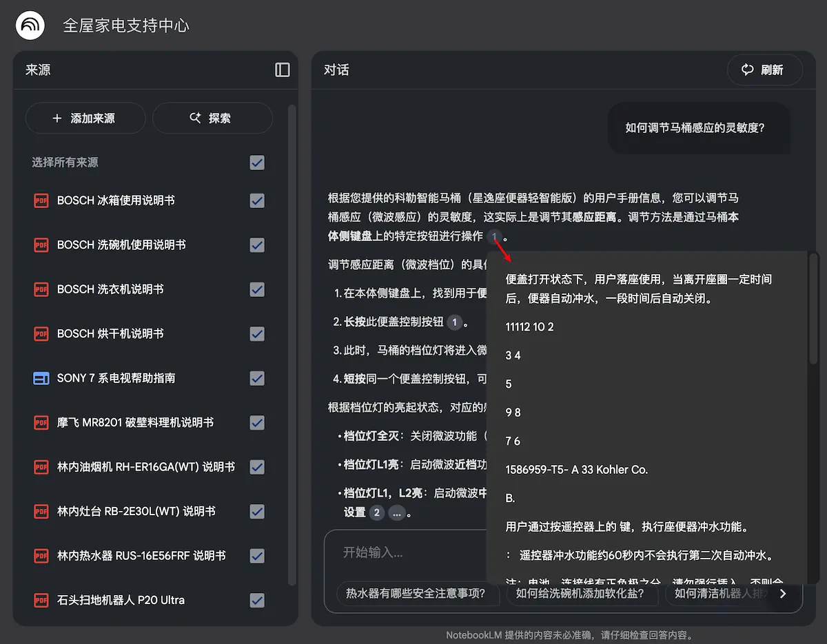Screen dimensions: 827x644
Task: Collapse the sources panel with sidebar icon
Action: click(x=283, y=70)
